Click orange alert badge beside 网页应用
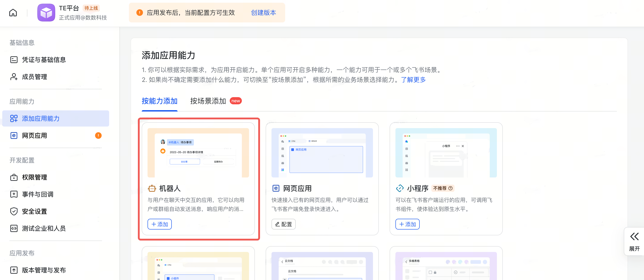 coord(98,135)
